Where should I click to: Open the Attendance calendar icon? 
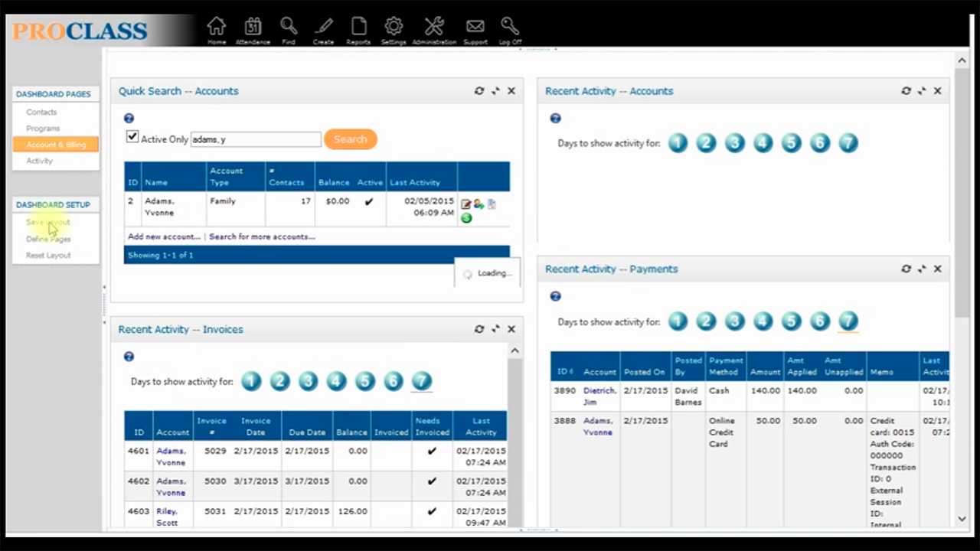253,30
